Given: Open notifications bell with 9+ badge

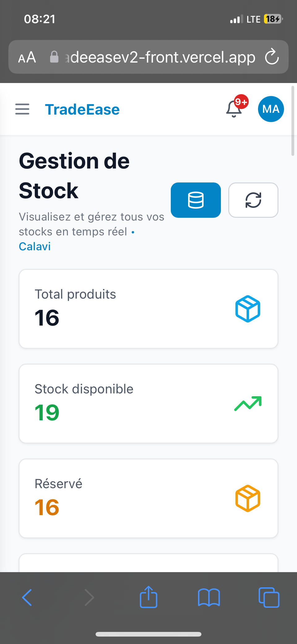Looking at the screenshot, I should (x=234, y=109).
